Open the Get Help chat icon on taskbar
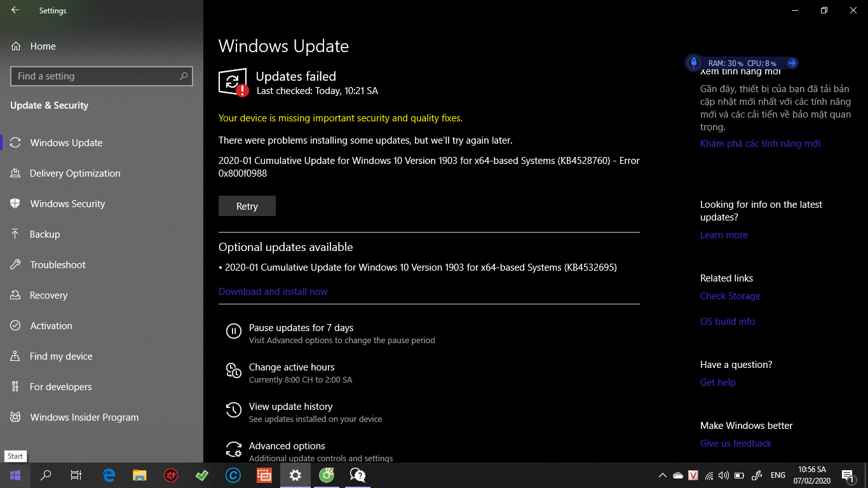Image resolution: width=868 pixels, height=488 pixels. (358, 475)
